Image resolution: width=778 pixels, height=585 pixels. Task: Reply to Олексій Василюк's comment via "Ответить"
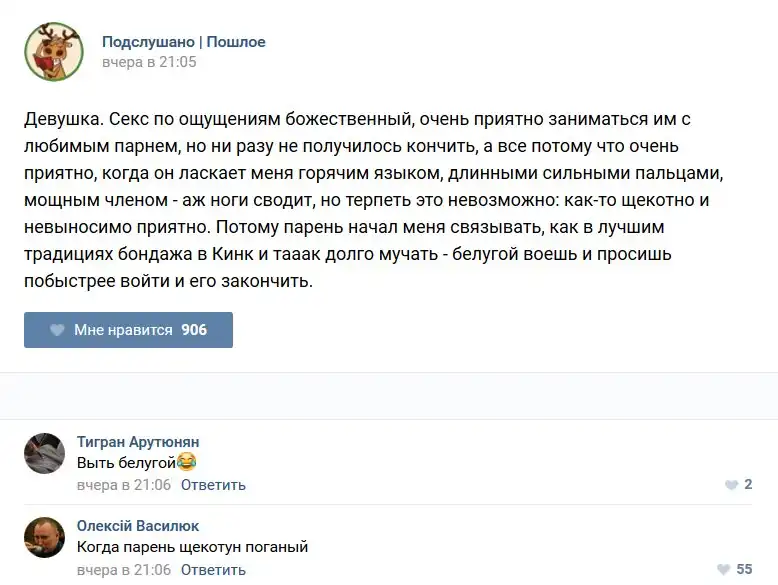pyautogui.click(x=213, y=570)
